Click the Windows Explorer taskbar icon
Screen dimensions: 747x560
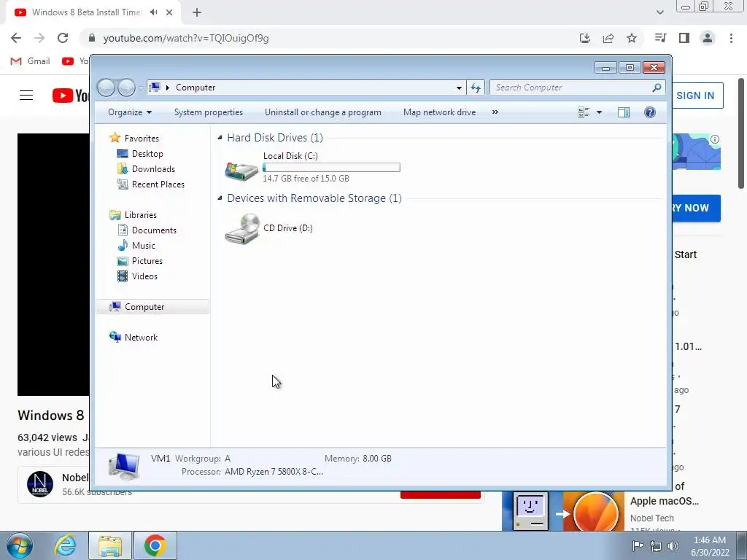(x=110, y=545)
